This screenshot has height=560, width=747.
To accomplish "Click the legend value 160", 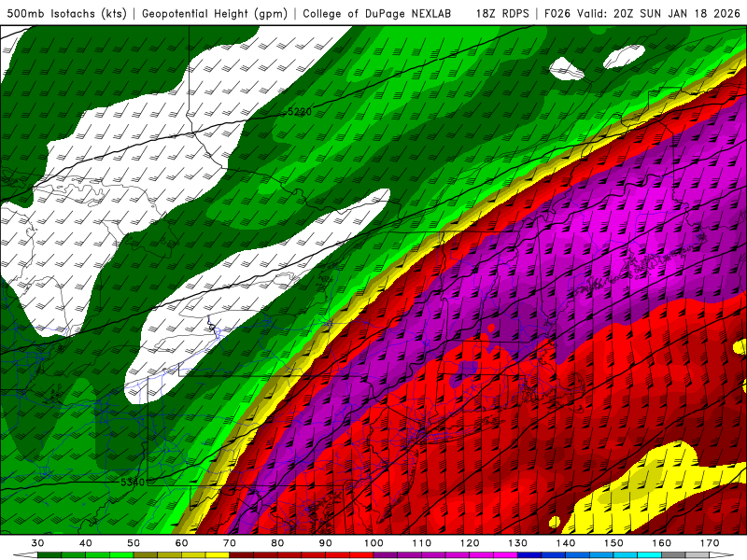I will (x=662, y=543).
